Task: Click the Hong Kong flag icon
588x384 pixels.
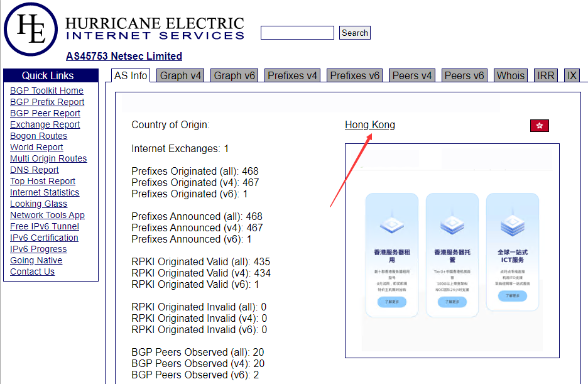Action: [539, 126]
